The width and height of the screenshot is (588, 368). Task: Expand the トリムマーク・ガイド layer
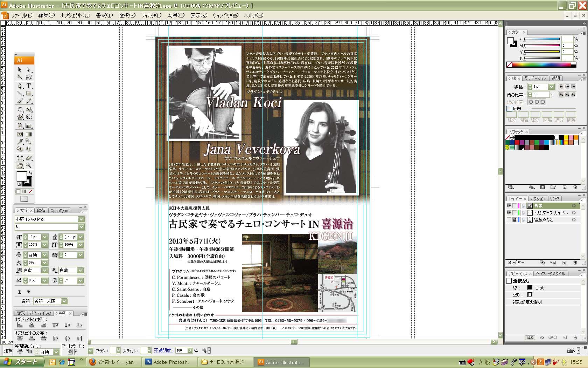(524, 213)
